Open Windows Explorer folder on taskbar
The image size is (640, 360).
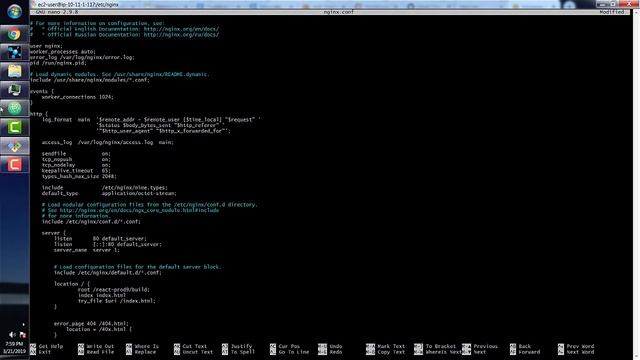coord(14,71)
